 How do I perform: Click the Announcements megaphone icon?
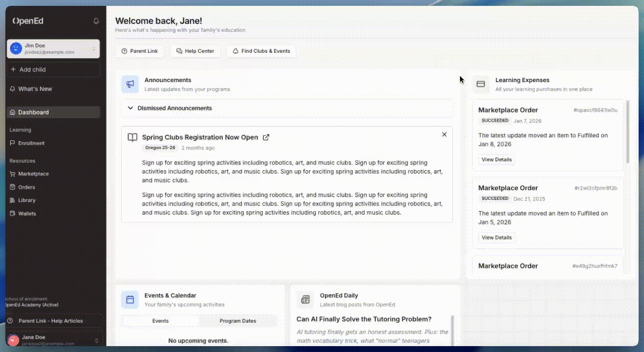130,84
